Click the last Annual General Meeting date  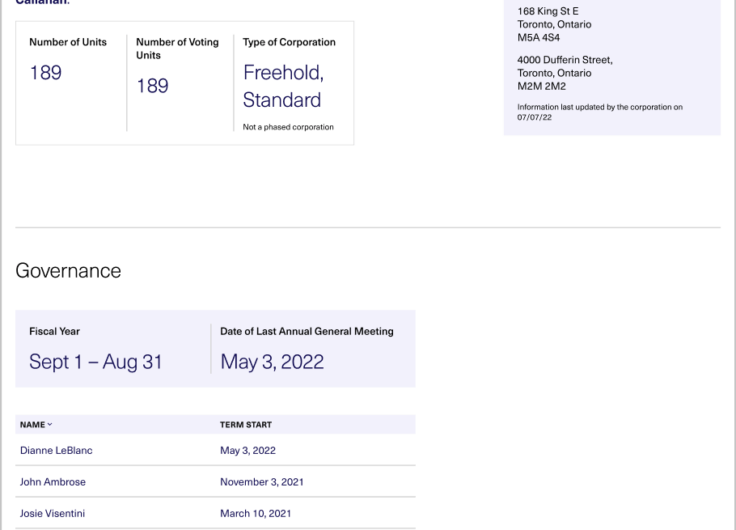coord(272,361)
